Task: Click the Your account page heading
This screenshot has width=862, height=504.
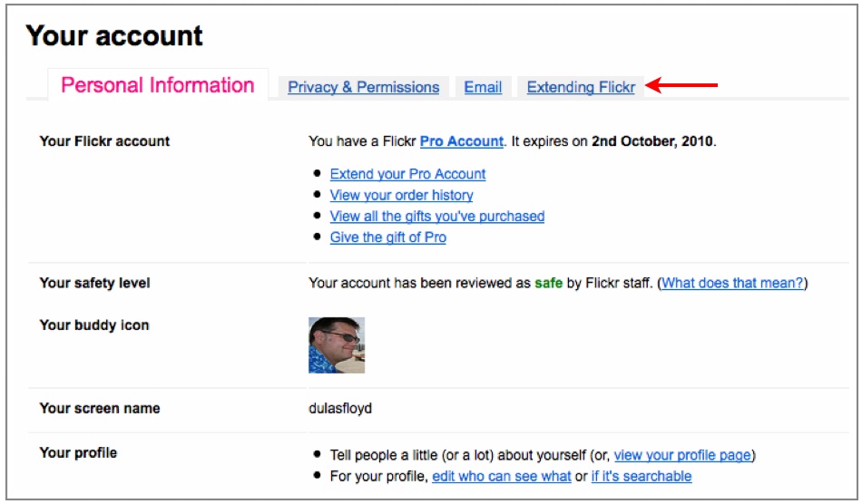Action: tap(114, 35)
